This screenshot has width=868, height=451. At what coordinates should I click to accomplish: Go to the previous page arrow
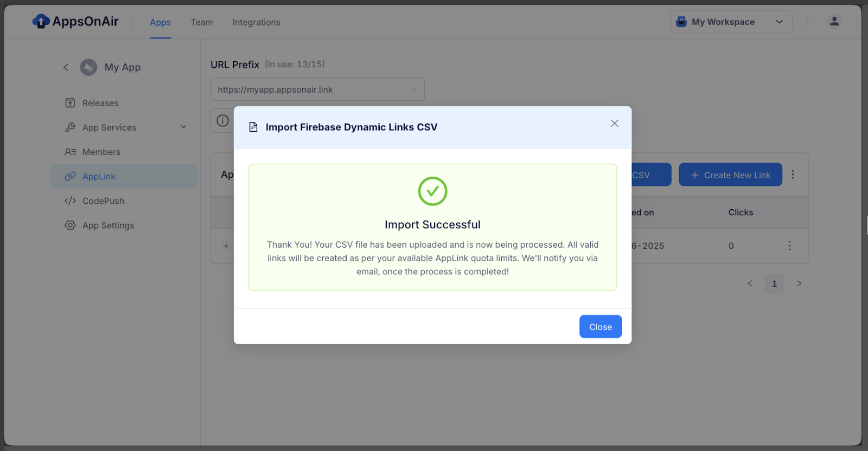pyautogui.click(x=750, y=283)
